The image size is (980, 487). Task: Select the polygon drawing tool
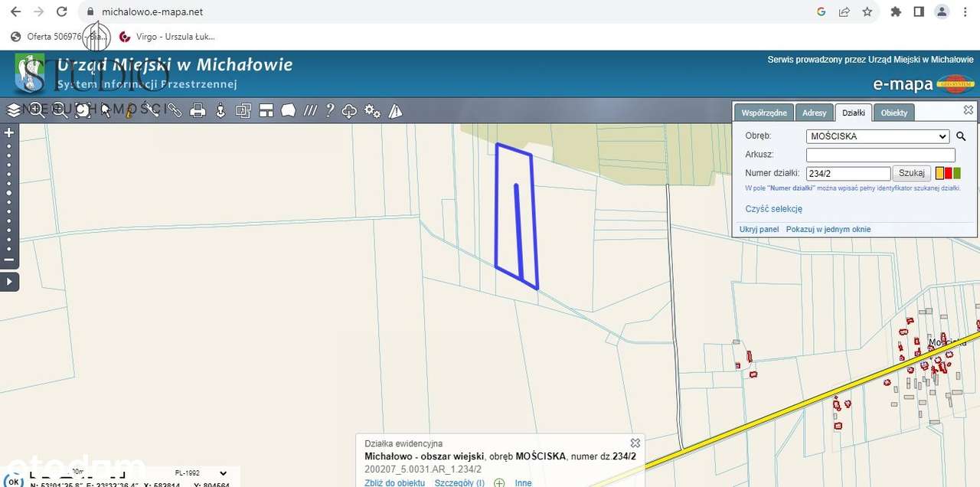click(x=289, y=111)
